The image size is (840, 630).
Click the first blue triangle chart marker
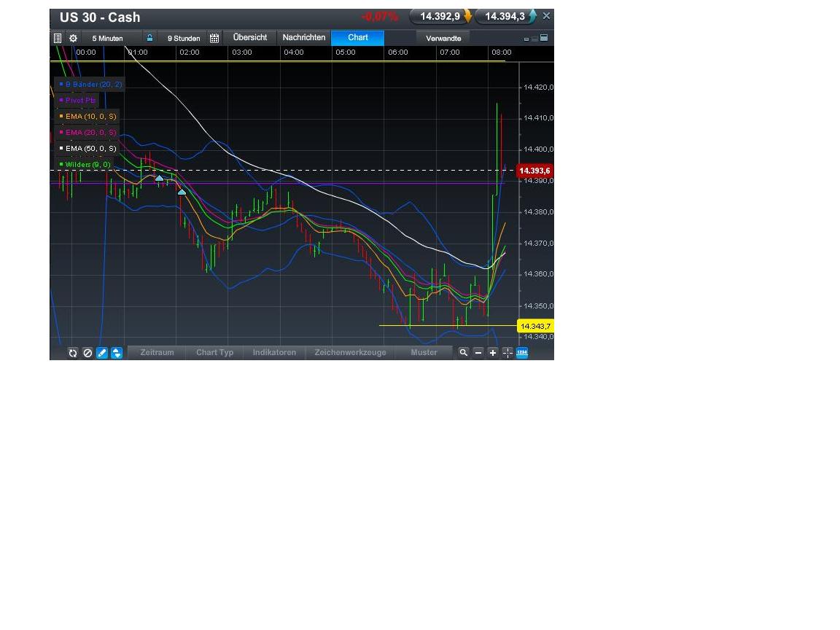(159, 178)
